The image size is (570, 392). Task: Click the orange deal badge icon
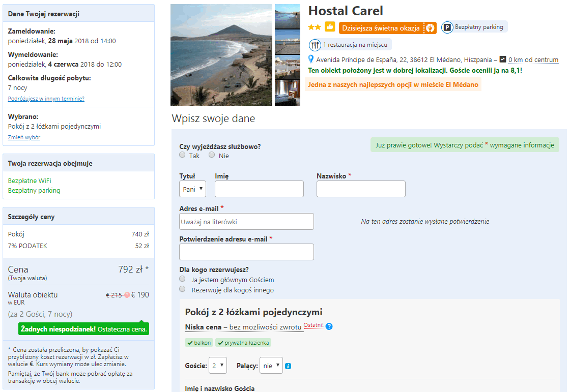(x=430, y=28)
